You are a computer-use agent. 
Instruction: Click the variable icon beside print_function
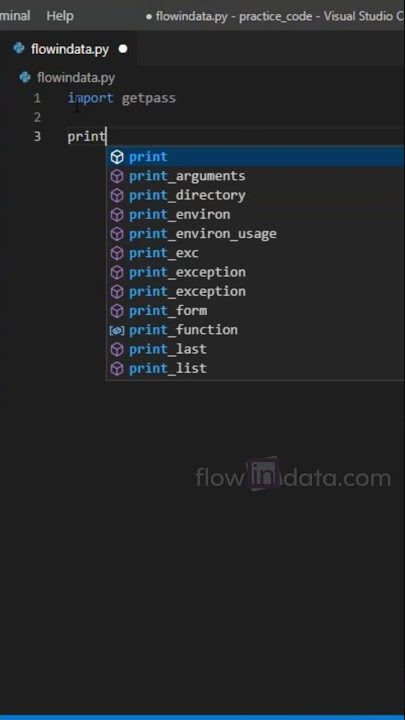click(x=118, y=330)
